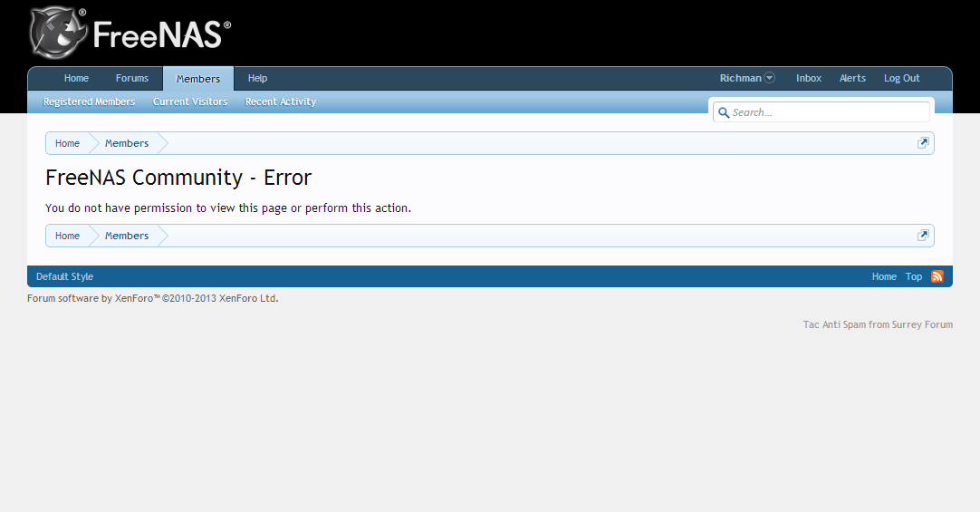
Task: Open the RSS feed icon in the footer
Action: (937, 276)
